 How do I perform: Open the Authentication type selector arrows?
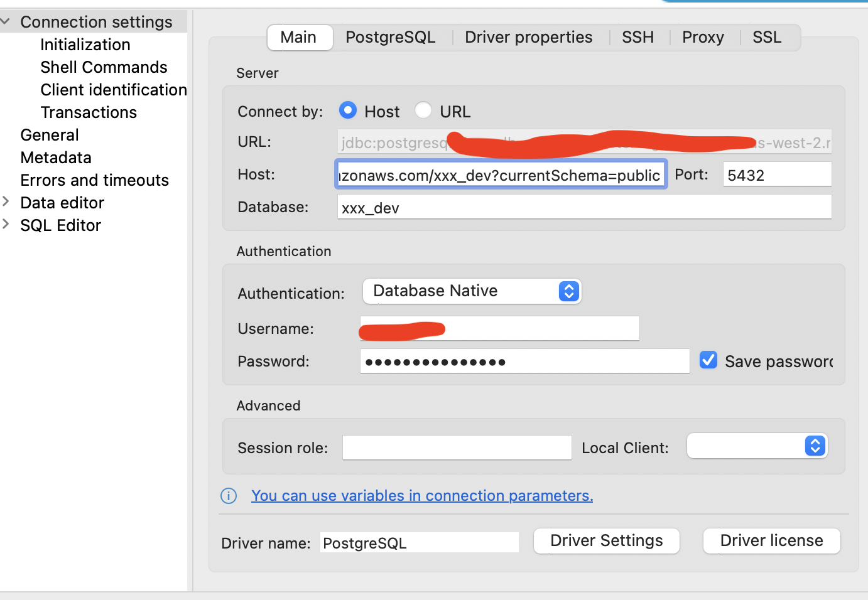568,291
